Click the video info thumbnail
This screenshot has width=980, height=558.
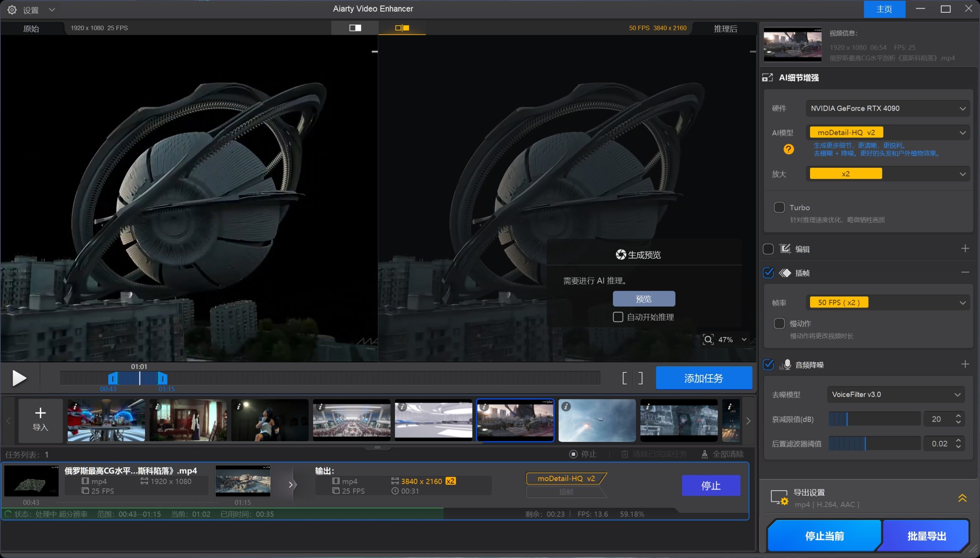[x=792, y=44]
